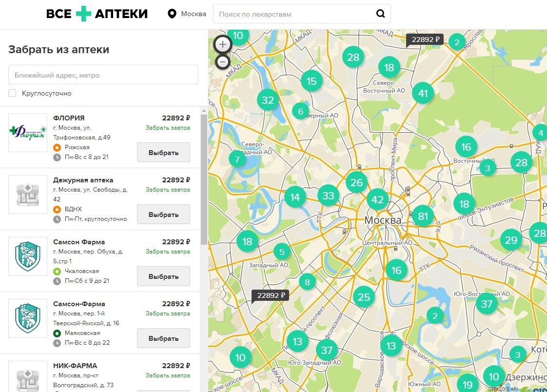The width and height of the screenshot is (547, 392).
Task: Open map cluster marker 7
Action: tap(237, 159)
